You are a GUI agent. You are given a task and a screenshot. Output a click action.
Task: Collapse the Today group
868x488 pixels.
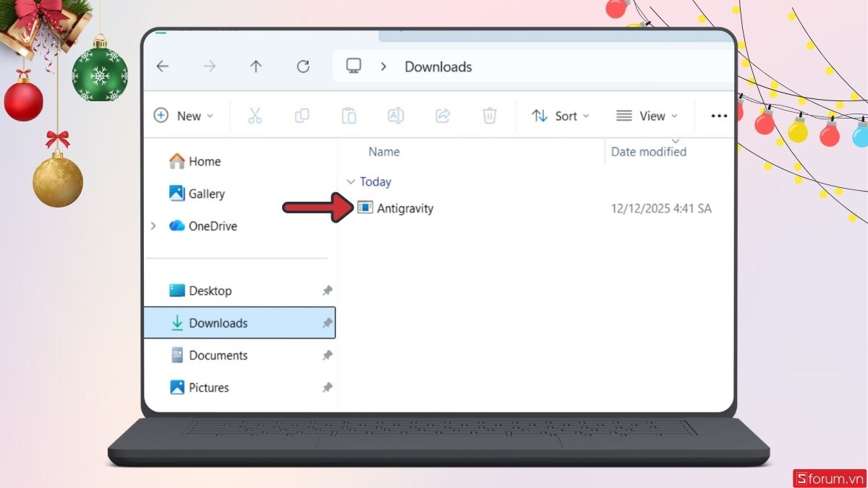point(351,181)
